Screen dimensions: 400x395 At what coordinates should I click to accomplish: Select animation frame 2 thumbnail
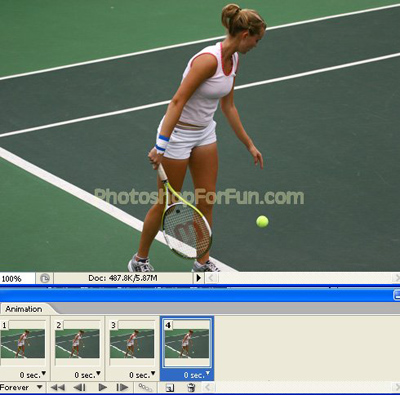coord(77,343)
